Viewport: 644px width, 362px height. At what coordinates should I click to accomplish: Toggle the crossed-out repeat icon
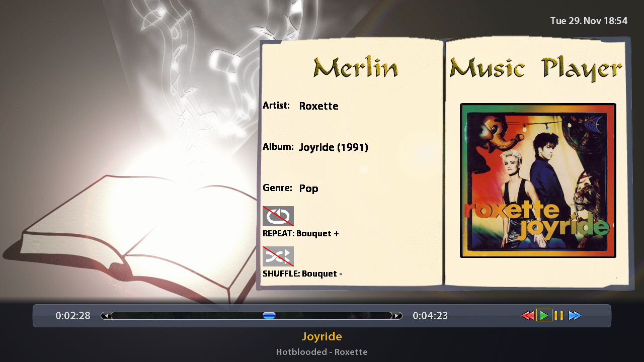coord(278,216)
